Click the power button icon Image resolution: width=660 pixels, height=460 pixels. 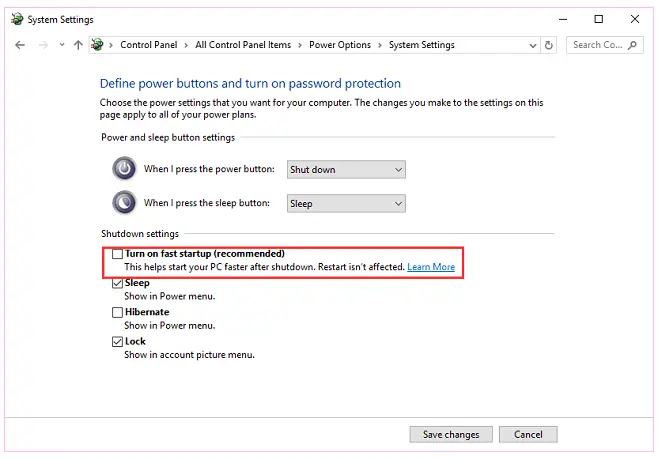(x=123, y=169)
